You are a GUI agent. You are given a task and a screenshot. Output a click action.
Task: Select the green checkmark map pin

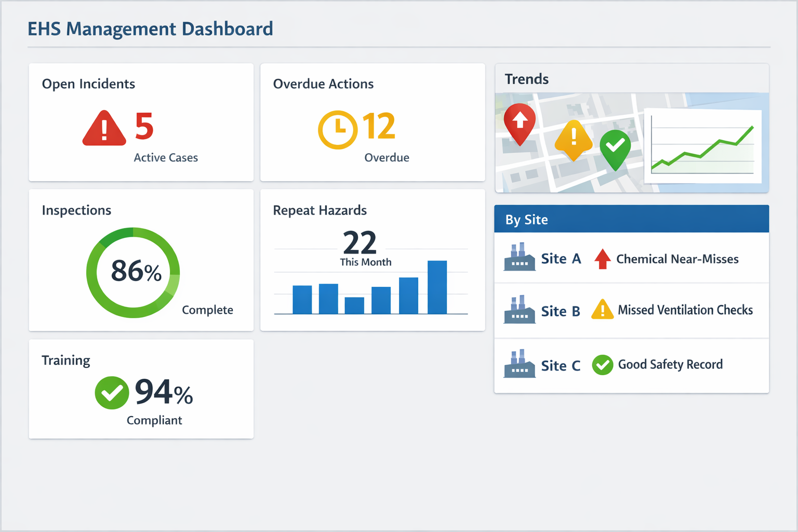pos(615,150)
